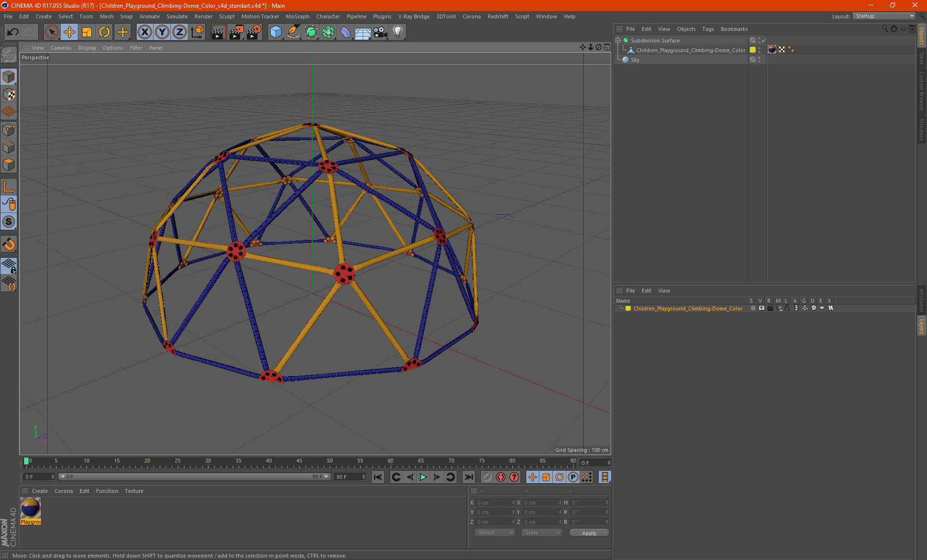Open viewport Display menu

coord(87,48)
